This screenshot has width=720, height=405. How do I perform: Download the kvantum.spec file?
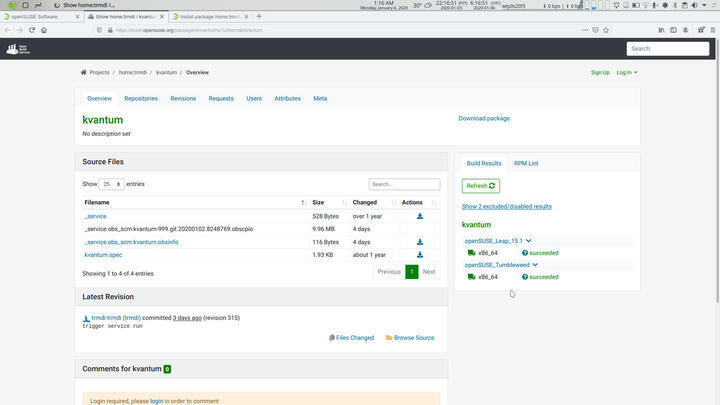tap(420, 254)
